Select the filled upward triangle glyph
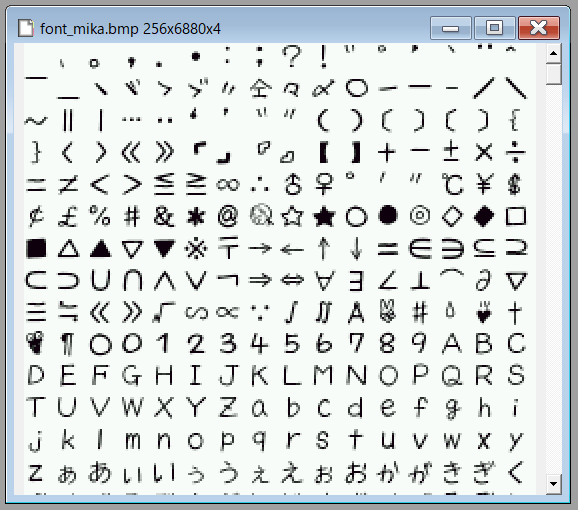This screenshot has width=578, height=510. (x=100, y=248)
